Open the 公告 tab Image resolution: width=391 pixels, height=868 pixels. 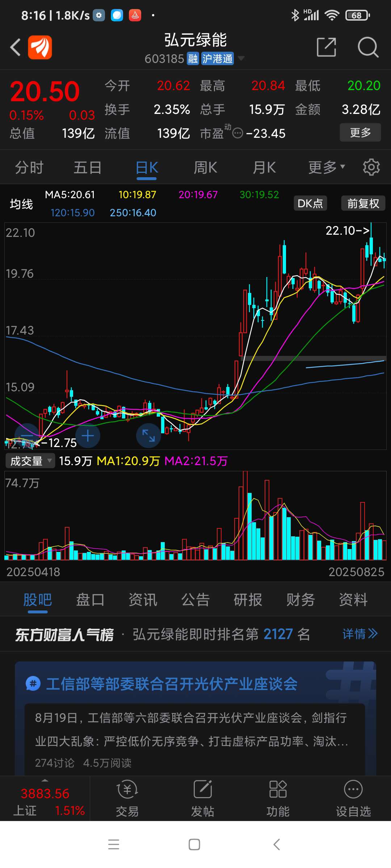pos(195,600)
